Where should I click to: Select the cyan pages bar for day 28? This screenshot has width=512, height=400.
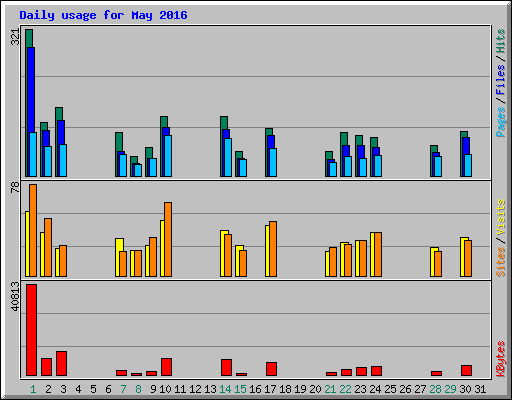pos(438,166)
